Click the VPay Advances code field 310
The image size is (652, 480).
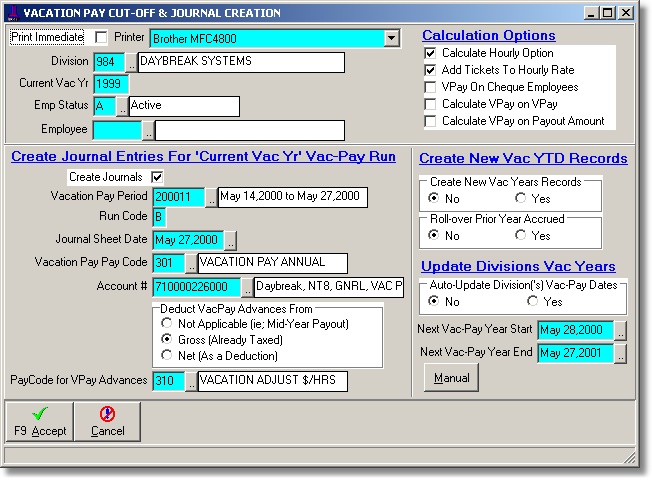click(x=168, y=381)
